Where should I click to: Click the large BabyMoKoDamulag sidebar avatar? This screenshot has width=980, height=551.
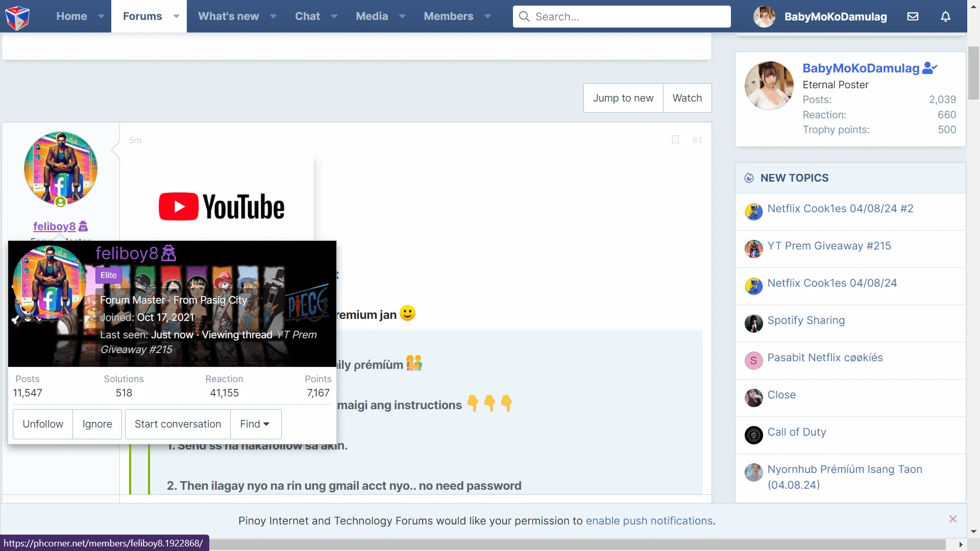click(769, 86)
